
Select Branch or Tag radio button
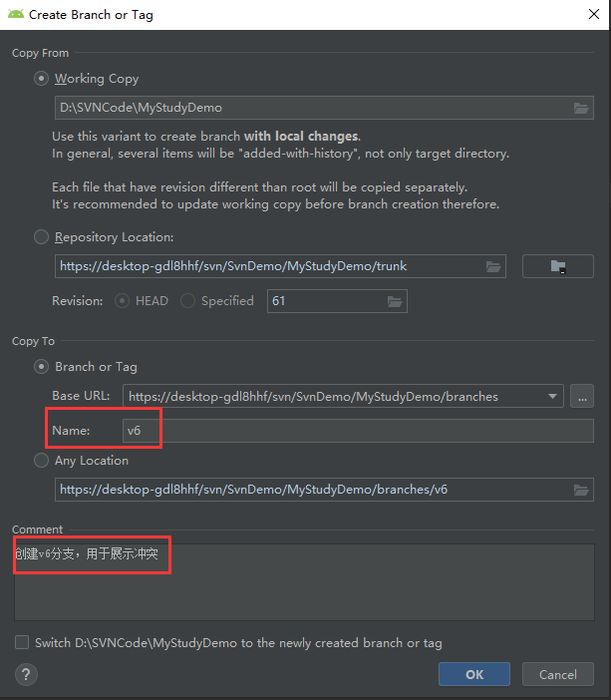tap(41, 367)
